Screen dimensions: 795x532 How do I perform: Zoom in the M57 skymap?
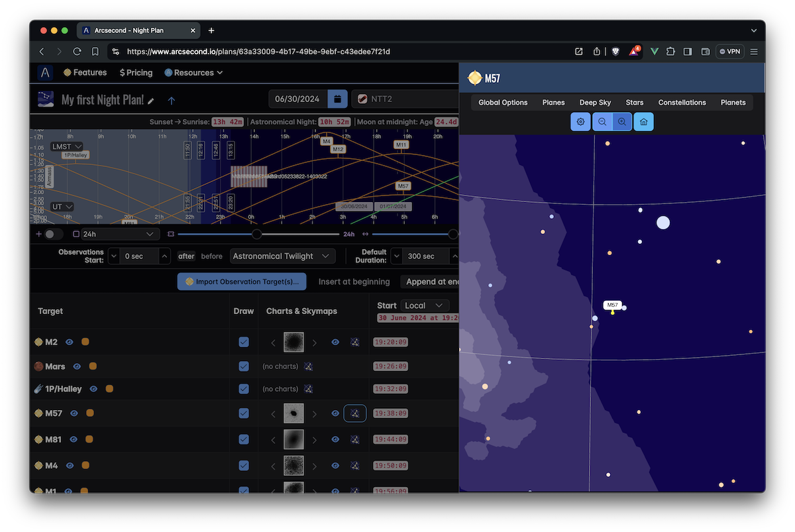(622, 122)
